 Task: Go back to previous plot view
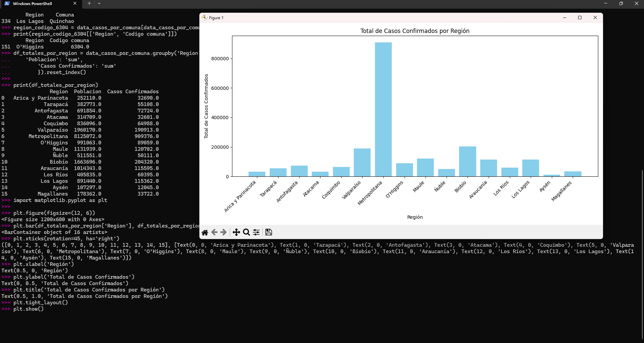[214, 232]
